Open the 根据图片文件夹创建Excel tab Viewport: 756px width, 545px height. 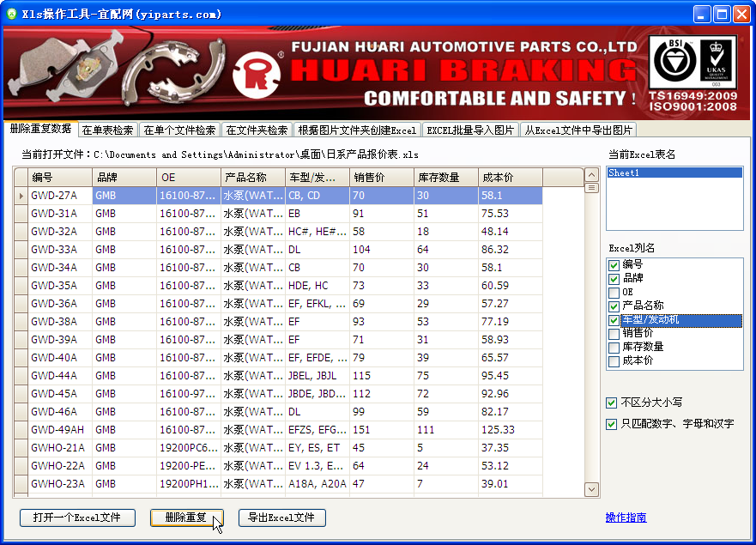pyautogui.click(x=357, y=130)
